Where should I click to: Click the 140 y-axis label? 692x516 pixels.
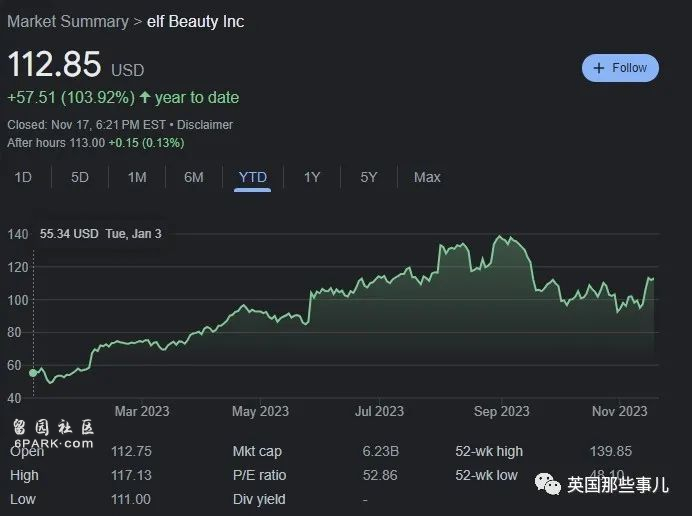point(18,234)
